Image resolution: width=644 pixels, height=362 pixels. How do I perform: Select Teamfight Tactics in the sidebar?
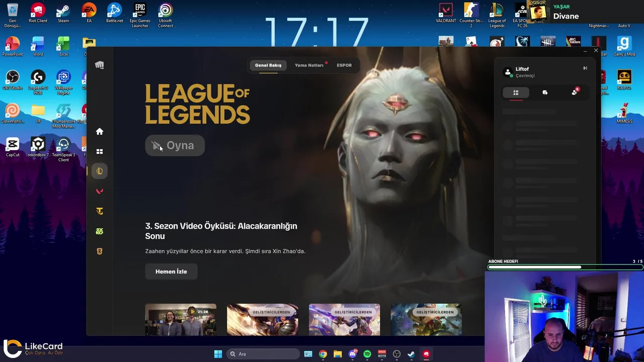[100, 211]
